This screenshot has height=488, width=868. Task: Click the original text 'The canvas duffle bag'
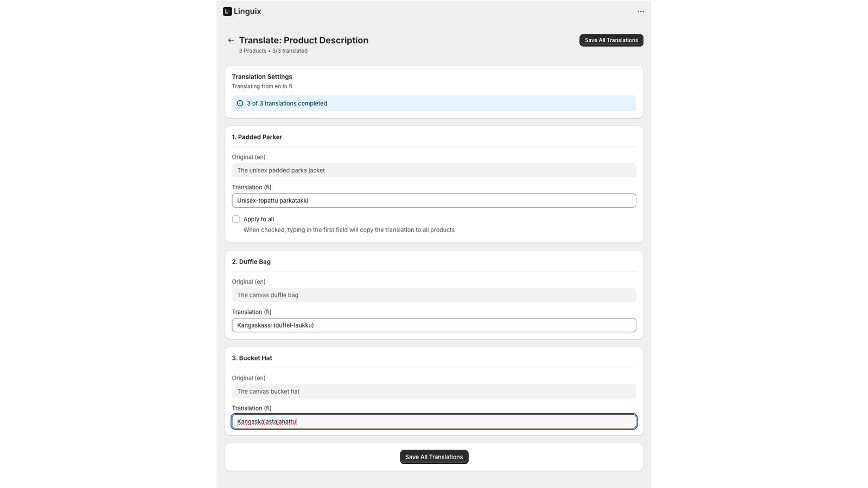pos(267,295)
